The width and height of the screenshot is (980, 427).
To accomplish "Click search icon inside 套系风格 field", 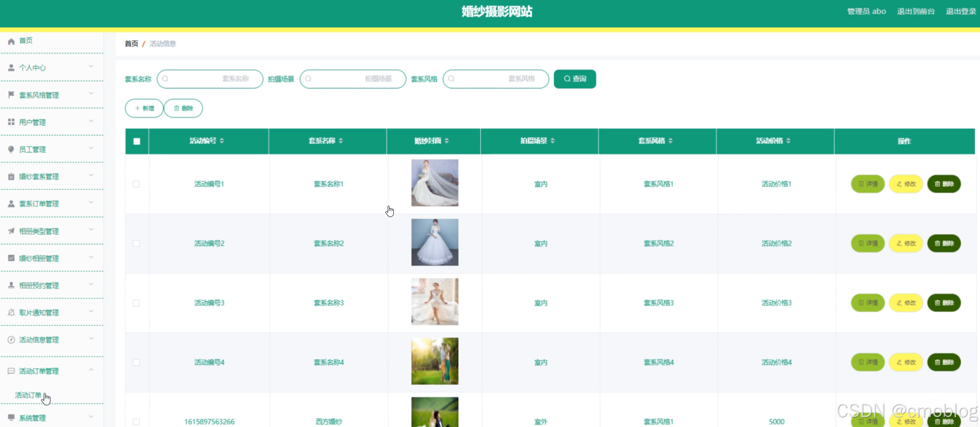I will tap(452, 79).
